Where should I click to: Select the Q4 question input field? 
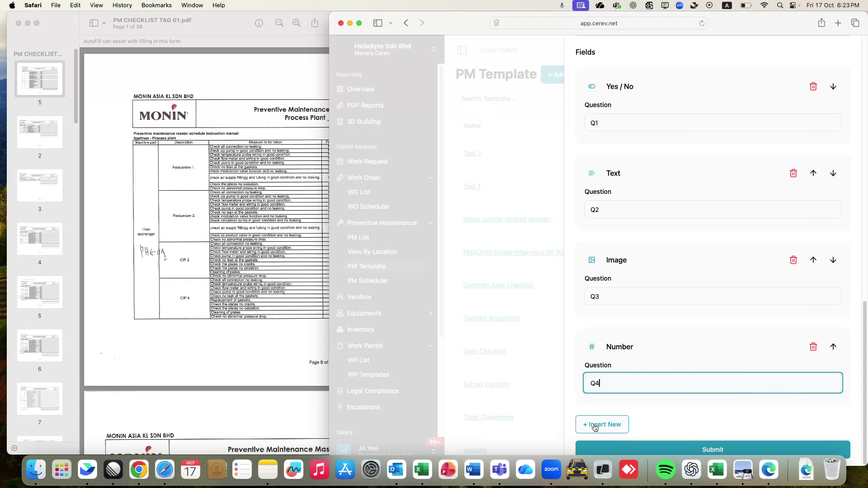coord(712,383)
